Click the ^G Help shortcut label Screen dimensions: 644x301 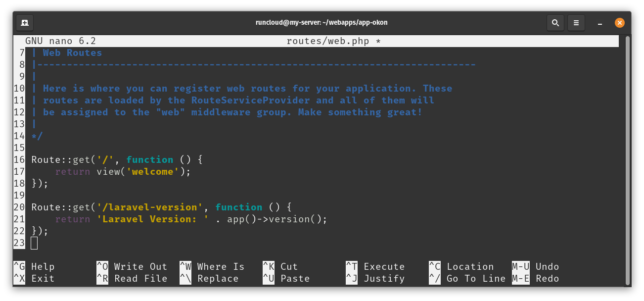34,267
